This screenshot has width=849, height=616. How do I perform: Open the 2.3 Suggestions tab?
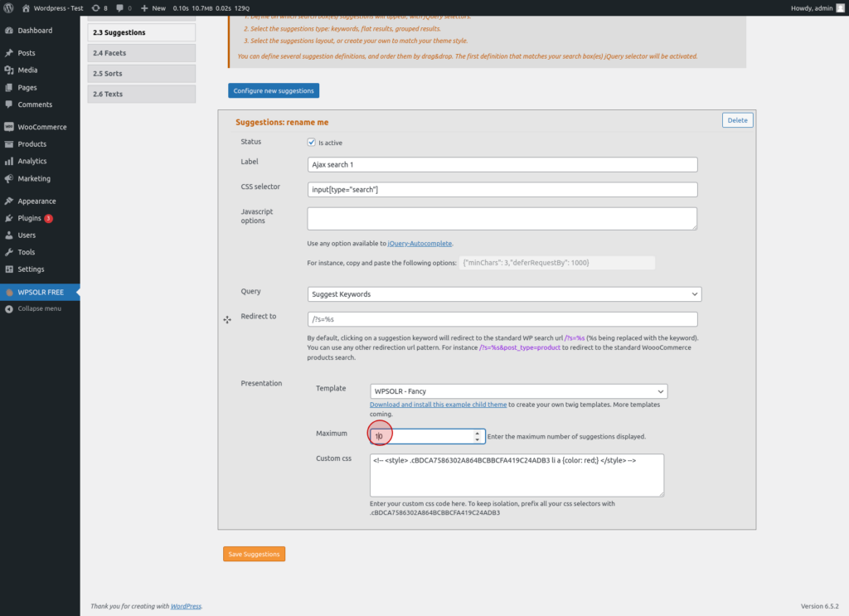141,32
